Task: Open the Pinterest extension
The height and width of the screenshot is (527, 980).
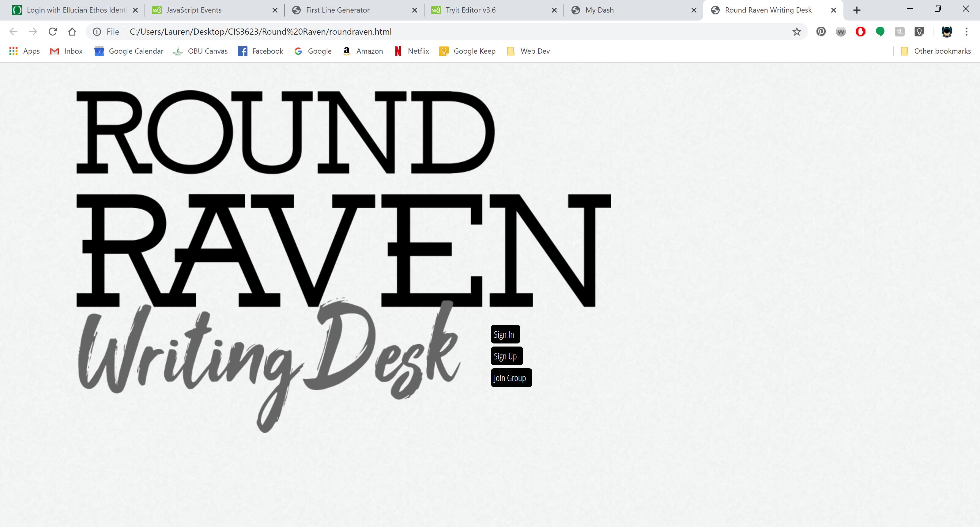Action: 821,32
